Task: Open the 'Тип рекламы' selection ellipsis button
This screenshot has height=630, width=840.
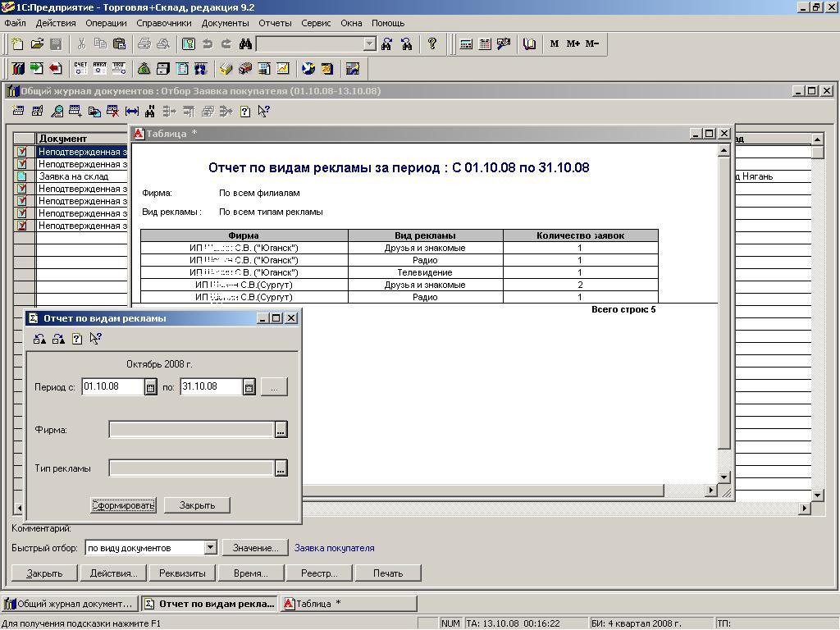Action: (281, 468)
